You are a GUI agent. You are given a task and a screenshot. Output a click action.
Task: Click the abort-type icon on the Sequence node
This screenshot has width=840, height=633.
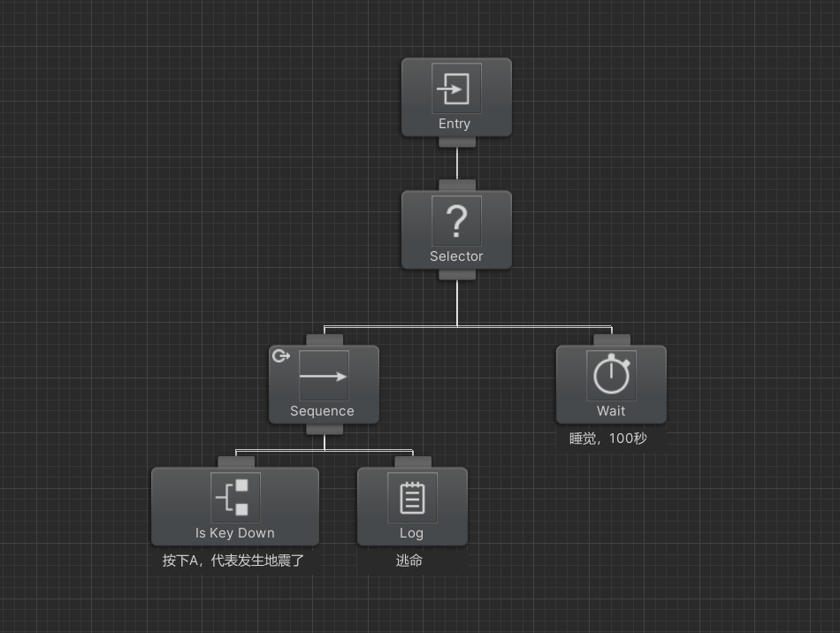pos(281,355)
